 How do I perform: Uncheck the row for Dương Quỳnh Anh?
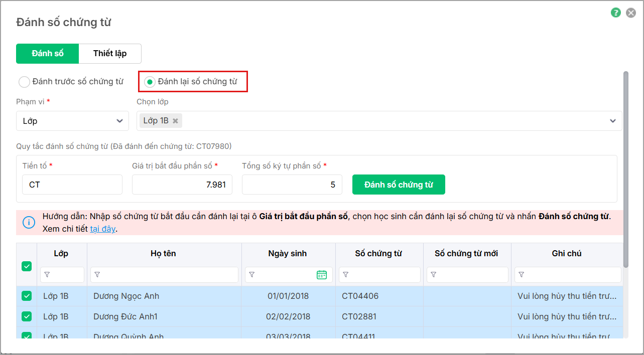pyautogui.click(x=27, y=335)
